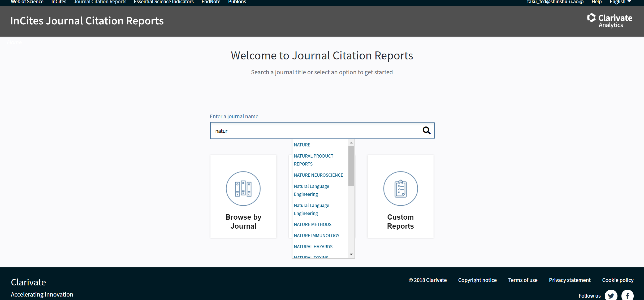Viewport: 644px width, 300px height.
Task: Click the suggestion list scrollbar thumb
Action: click(x=351, y=166)
